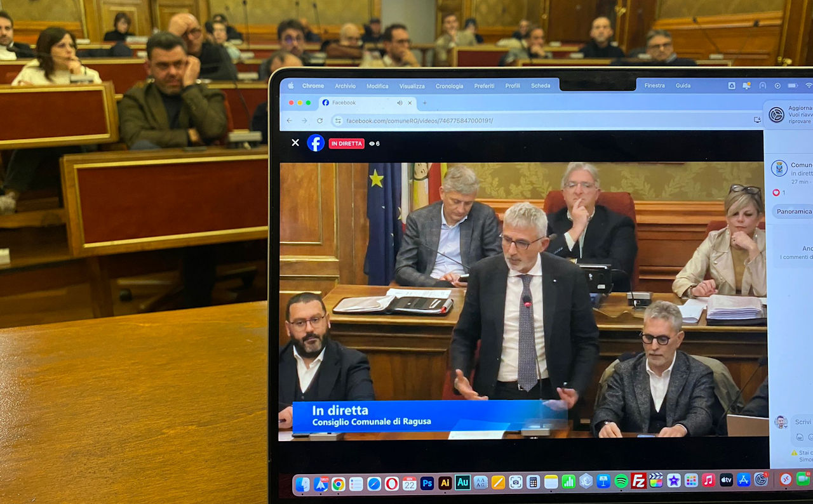Click the IN DIRETTA live badge
The image size is (813, 504).
point(346,143)
